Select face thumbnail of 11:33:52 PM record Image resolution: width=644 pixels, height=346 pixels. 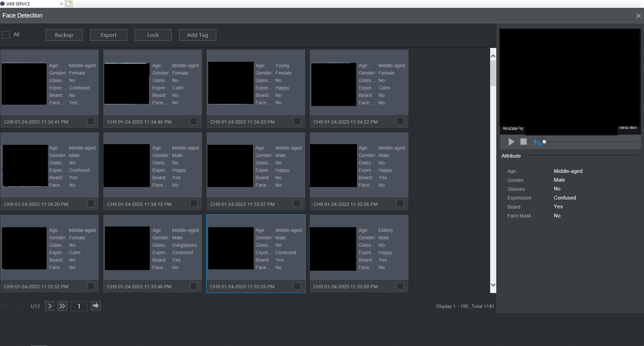tap(24, 248)
